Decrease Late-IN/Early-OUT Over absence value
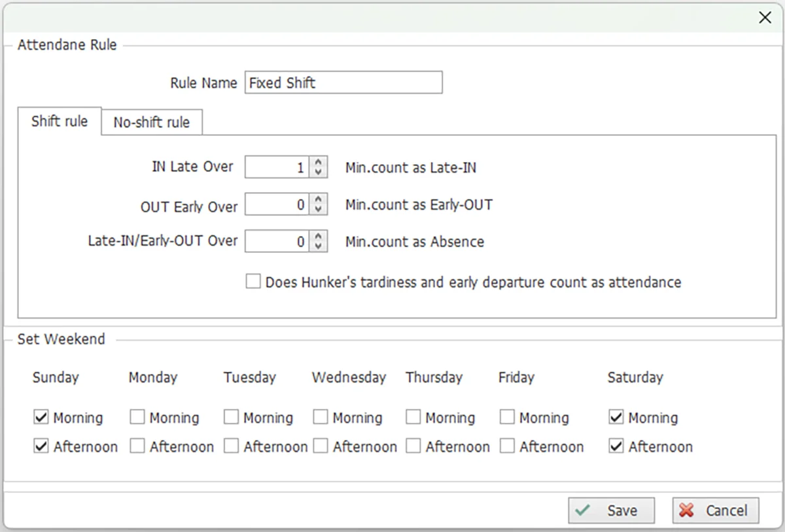Image resolution: width=785 pixels, height=532 pixels. coord(318,246)
